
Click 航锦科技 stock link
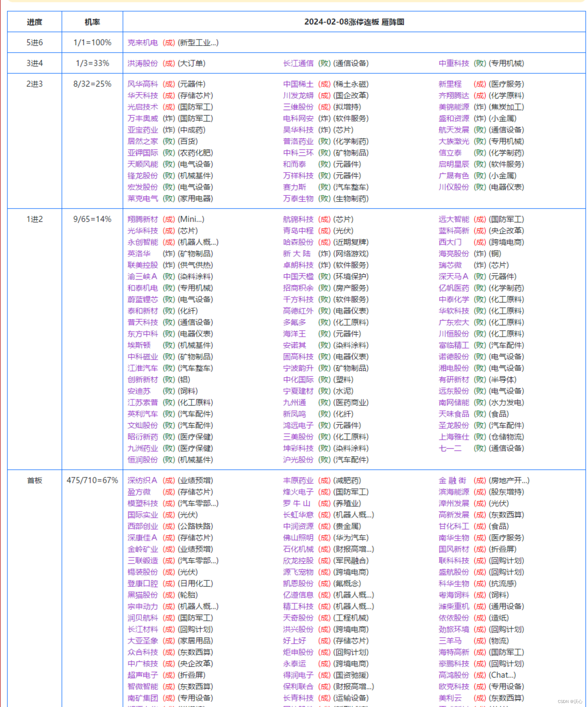point(298,219)
